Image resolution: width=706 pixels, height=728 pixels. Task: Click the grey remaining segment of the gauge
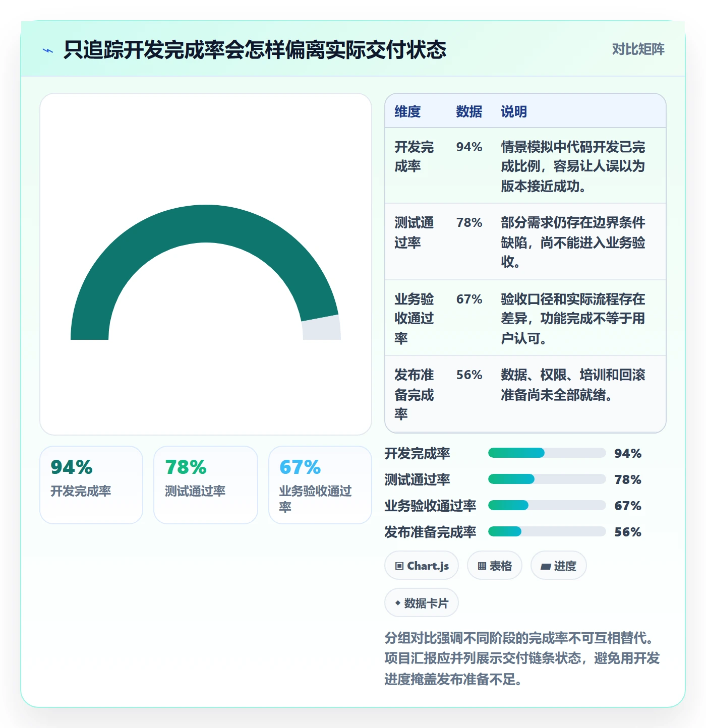[x=322, y=329]
